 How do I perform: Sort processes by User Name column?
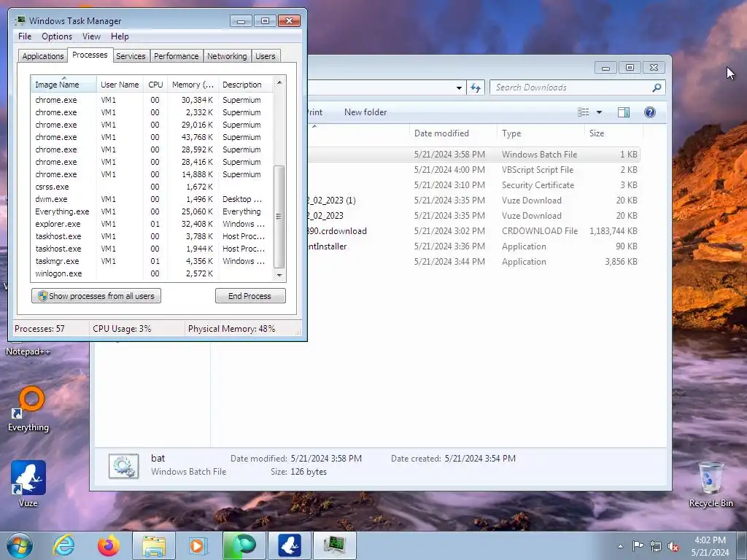(x=120, y=85)
